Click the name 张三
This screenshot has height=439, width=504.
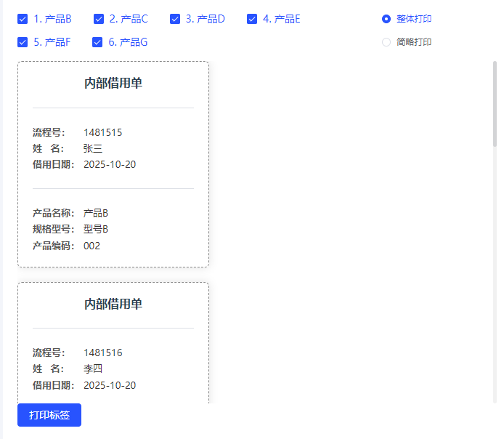[93, 148]
